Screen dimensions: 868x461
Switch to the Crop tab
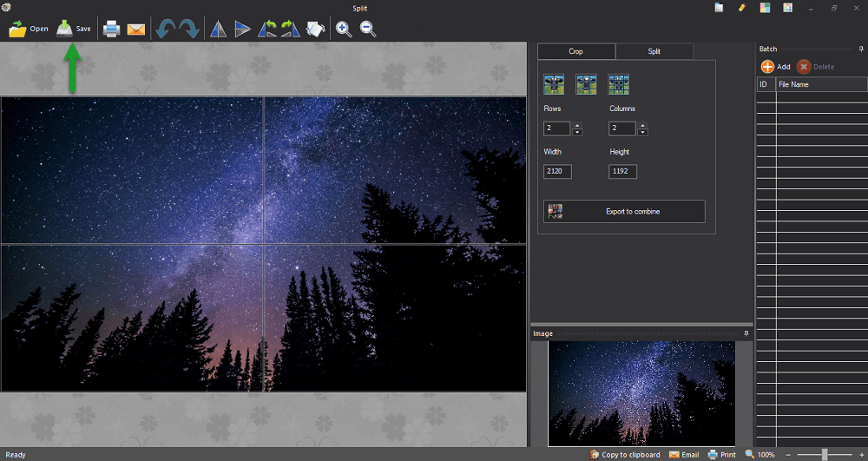[576, 51]
